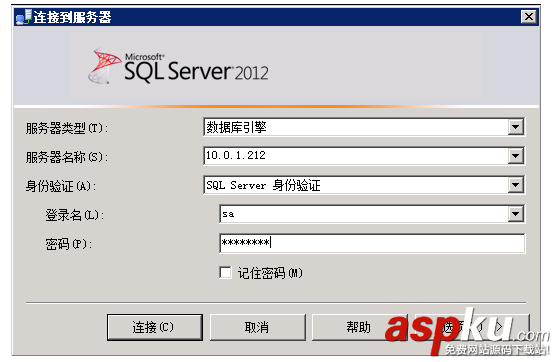Expand the login name sa dropdown arrow
555x362 pixels.
[x=515, y=214]
